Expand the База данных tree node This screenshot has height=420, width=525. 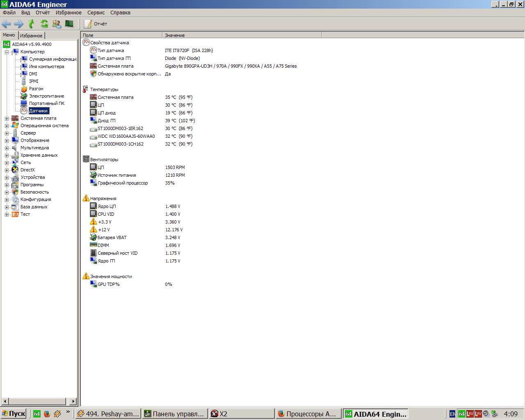point(7,207)
